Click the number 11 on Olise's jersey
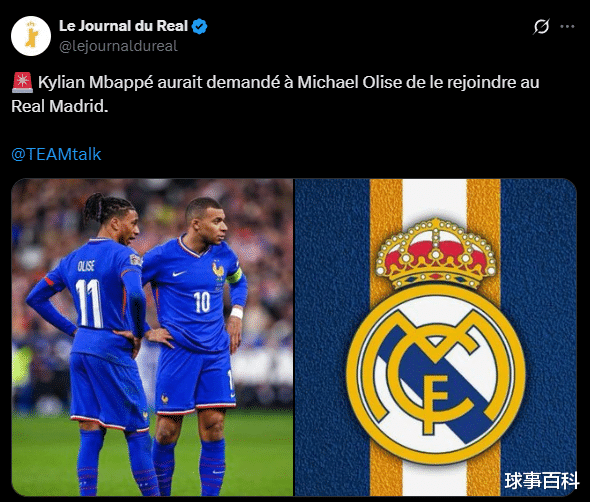The image size is (590, 502). 89,303
